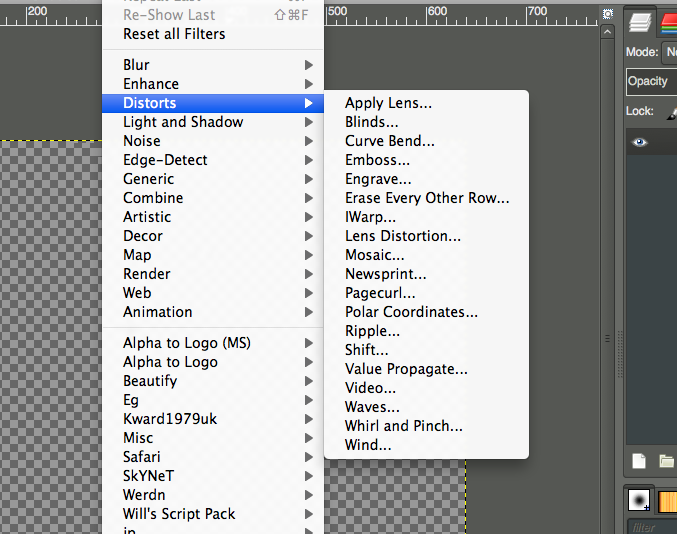The width and height of the screenshot is (677, 534).
Task: Choose Wind... filter
Action: tap(426, 445)
